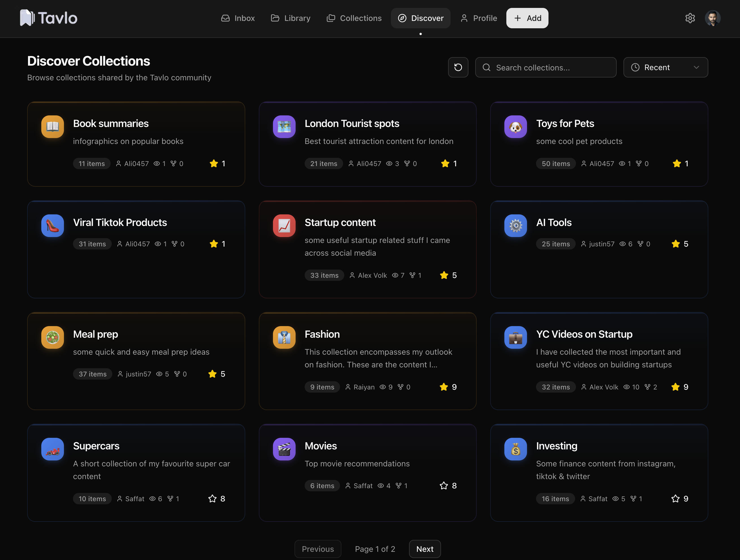Star the Supercars collection
The width and height of the screenshot is (740, 560).
click(x=212, y=499)
